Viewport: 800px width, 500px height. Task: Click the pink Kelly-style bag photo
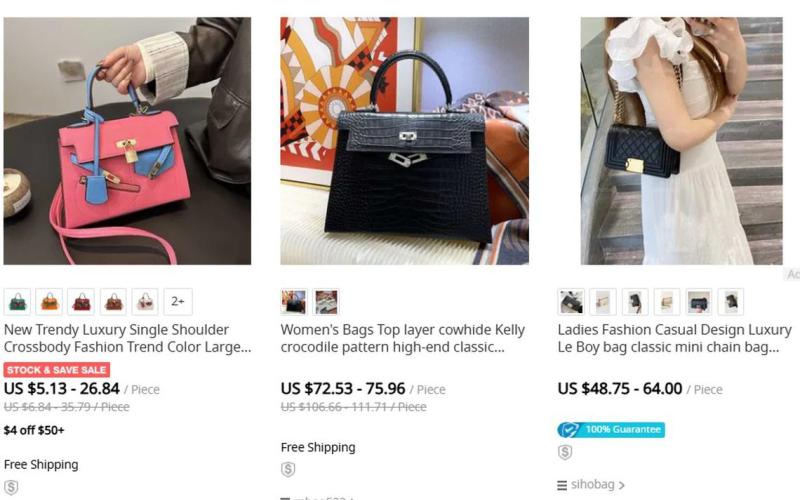127,141
